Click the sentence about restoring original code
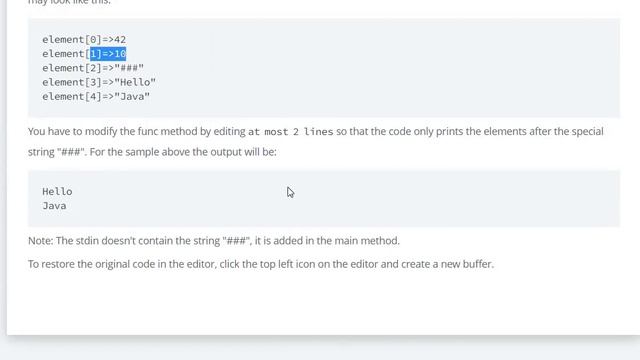The width and height of the screenshot is (640, 360). pyautogui.click(x=261, y=264)
